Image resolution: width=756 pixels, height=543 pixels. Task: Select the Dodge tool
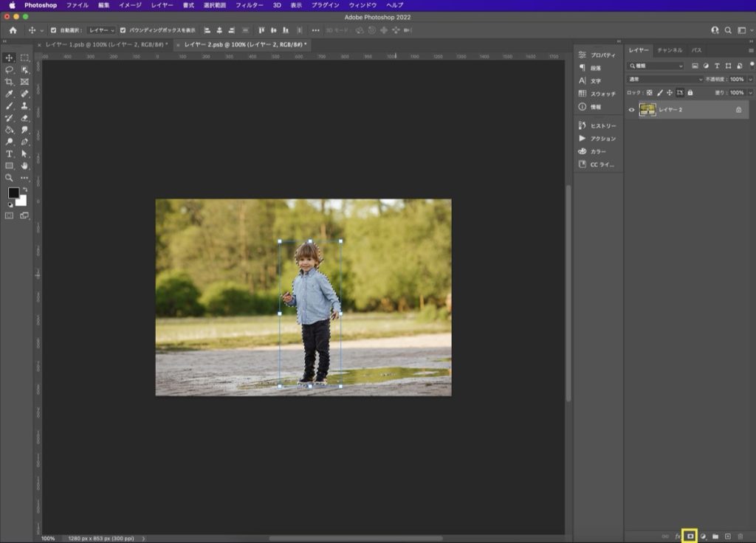tap(9, 142)
